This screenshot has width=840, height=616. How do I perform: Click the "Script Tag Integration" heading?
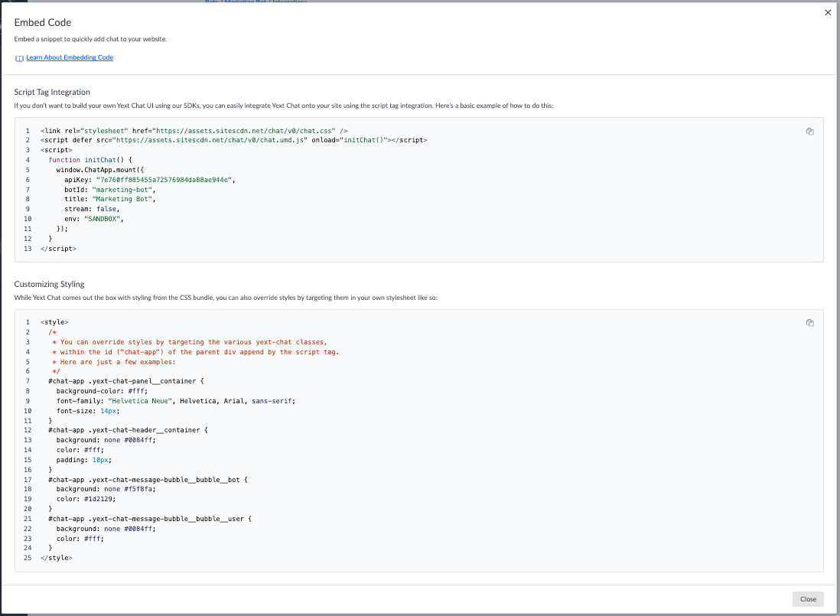52,92
